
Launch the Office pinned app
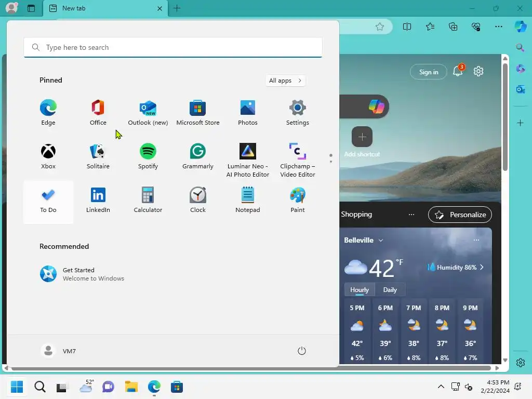(98, 112)
